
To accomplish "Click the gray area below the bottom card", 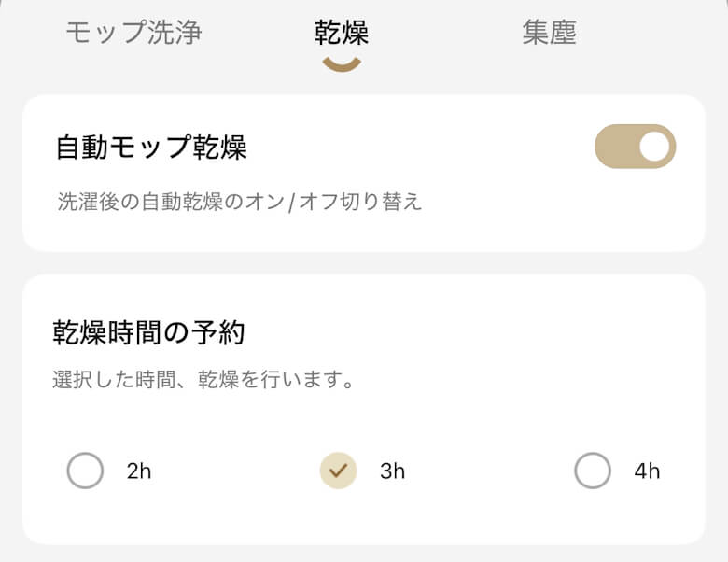I will pyautogui.click(x=364, y=554).
